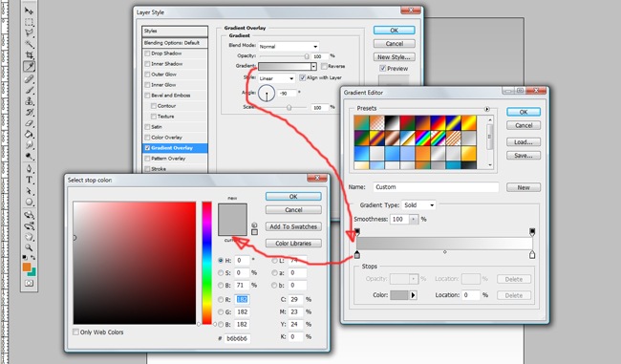The height and width of the screenshot is (364, 621).
Task: Select the Healing Brush tool
Action: coord(29,79)
